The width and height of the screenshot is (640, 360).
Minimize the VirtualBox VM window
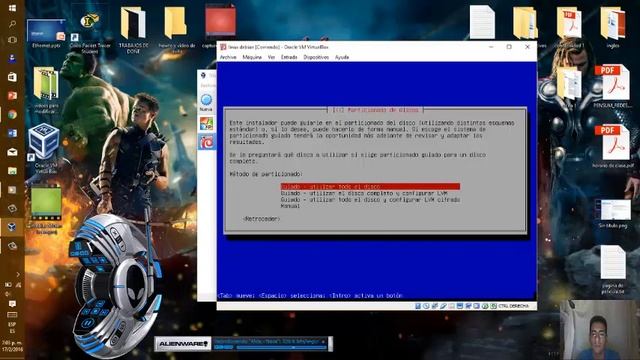491,47
